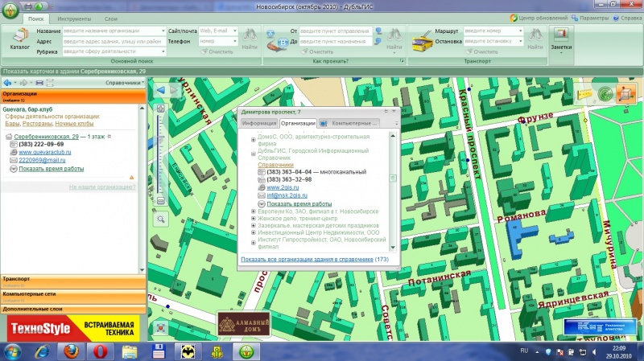Expand the Женское дело tree entry

(x=254, y=217)
